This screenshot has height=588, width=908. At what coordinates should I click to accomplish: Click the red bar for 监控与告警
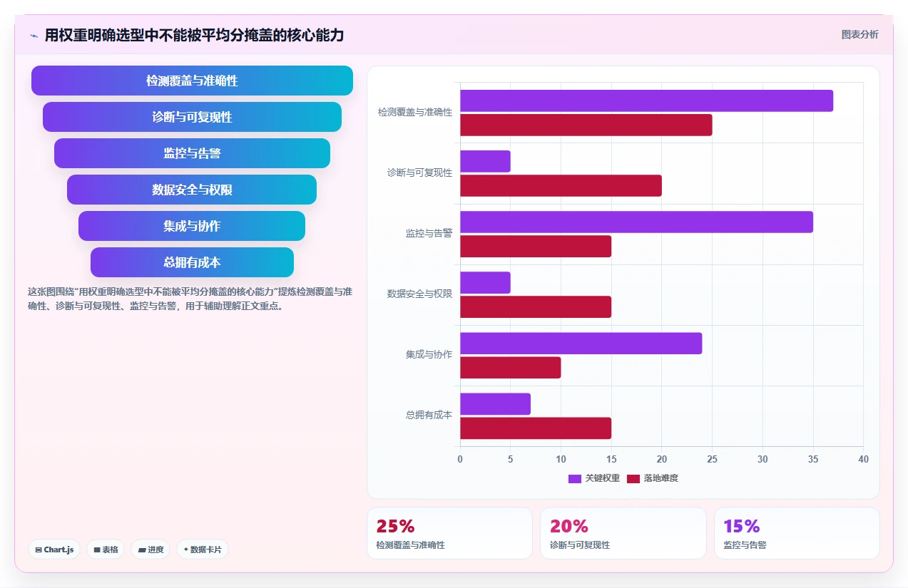pos(536,246)
